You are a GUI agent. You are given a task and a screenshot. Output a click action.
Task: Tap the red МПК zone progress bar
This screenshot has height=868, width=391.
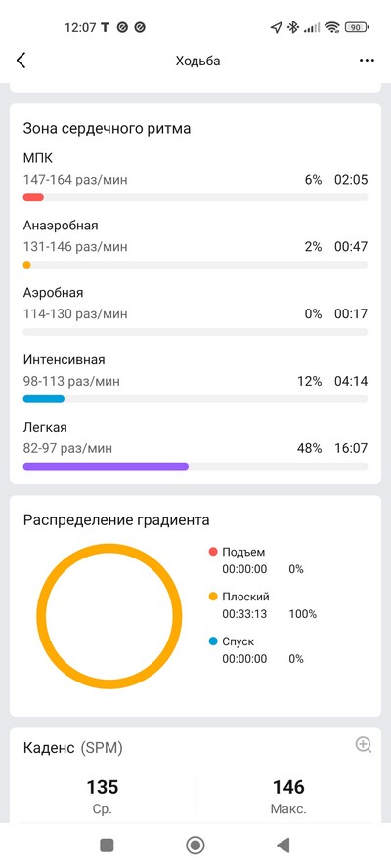tap(195, 197)
